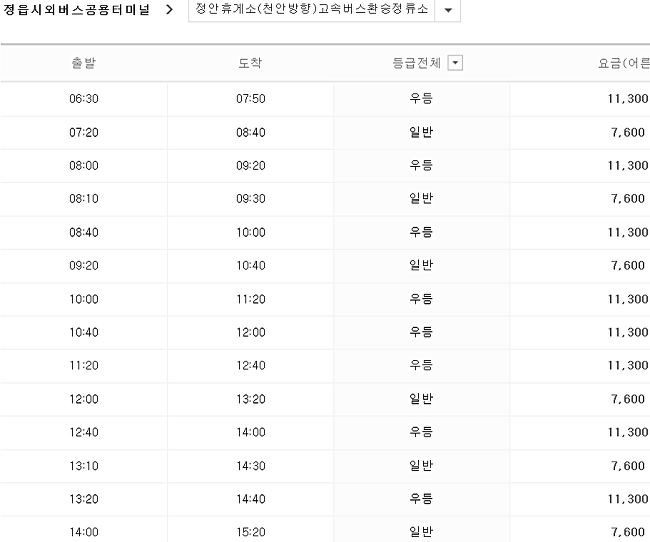Click the 09:30 arrival time
This screenshot has width=650, height=542.
click(x=251, y=199)
